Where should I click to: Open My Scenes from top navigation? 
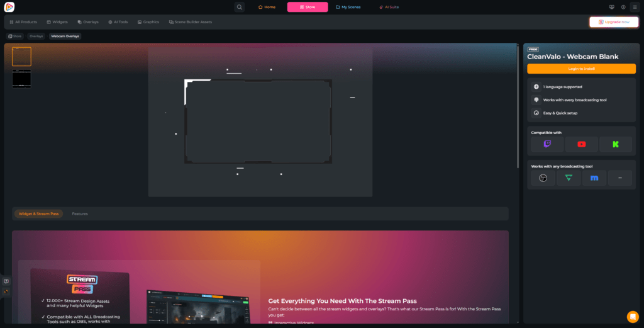tap(347, 7)
